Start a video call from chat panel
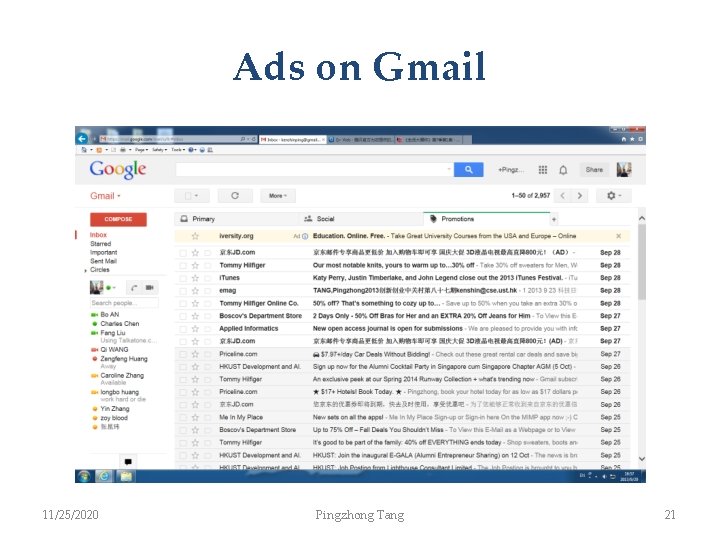The image size is (720, 540). pos(150,288)
